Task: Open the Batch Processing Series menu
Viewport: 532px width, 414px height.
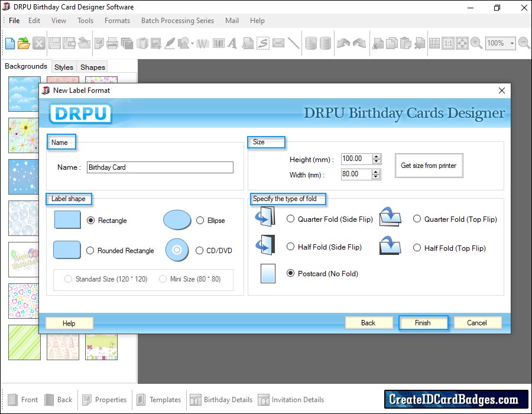Action: tap(177, 21)
